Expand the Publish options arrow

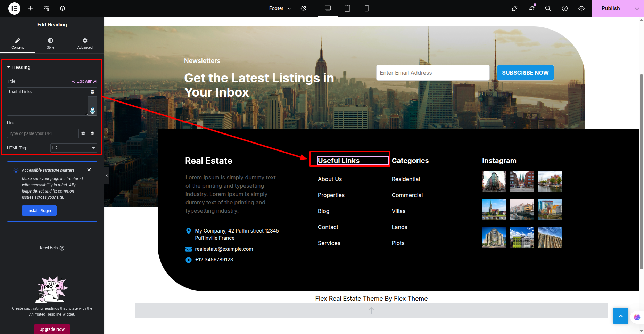(637, 8)
